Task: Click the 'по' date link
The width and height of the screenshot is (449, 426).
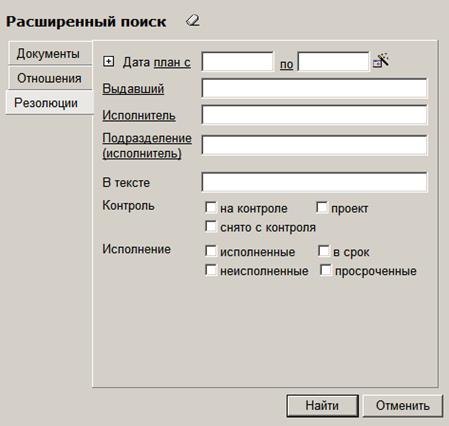Action: click(286, 64)
